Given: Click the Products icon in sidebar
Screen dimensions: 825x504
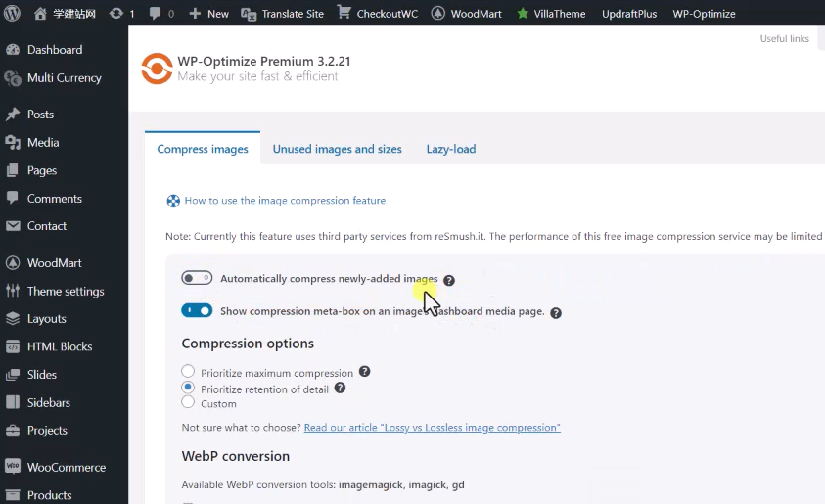Looking at the screenshot, I should (13, 495).
